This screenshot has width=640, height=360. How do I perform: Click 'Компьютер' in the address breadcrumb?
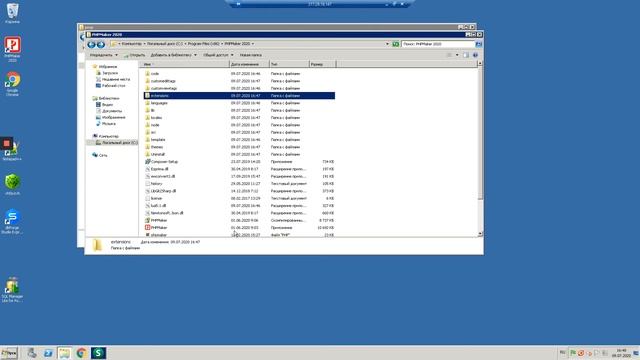click(x=132, y=44)
